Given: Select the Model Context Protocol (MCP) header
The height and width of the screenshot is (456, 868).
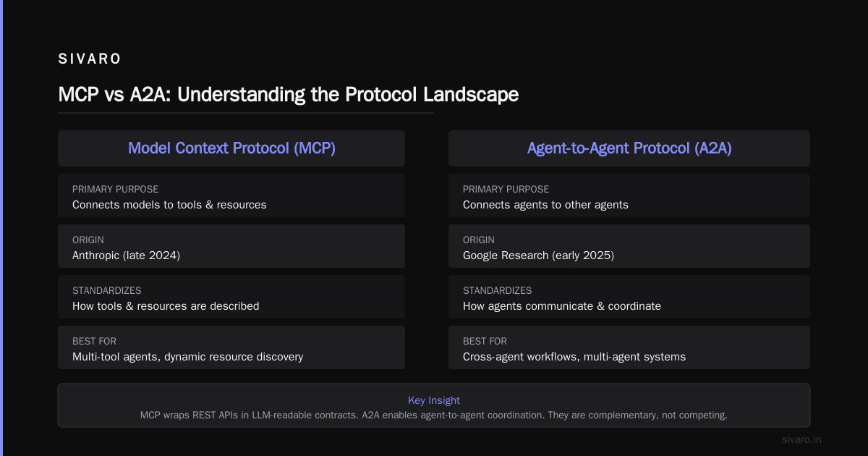Looking at the screenshot, I should coord(231,148).
